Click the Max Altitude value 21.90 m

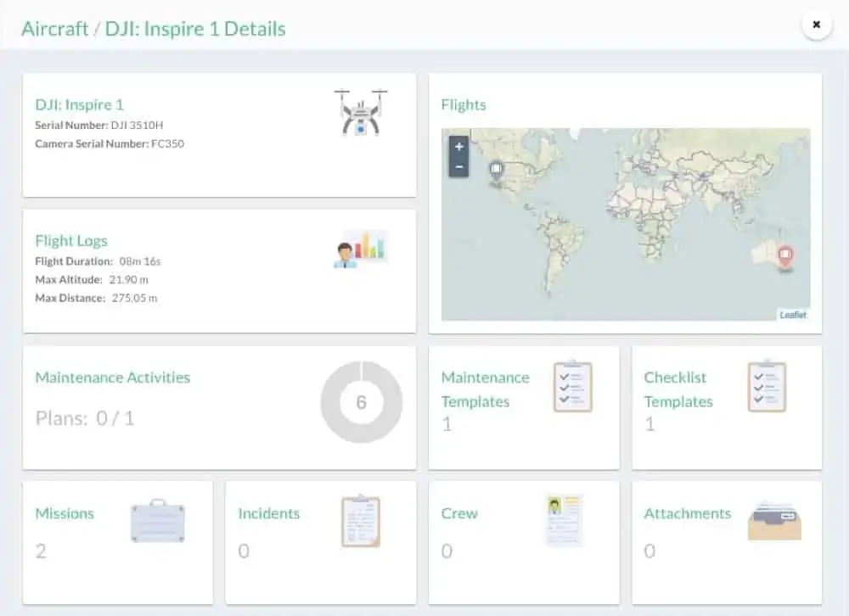(129, 279)
